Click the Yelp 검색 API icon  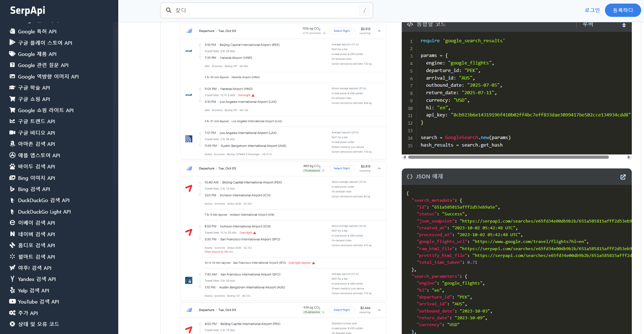tap(12, 290)
